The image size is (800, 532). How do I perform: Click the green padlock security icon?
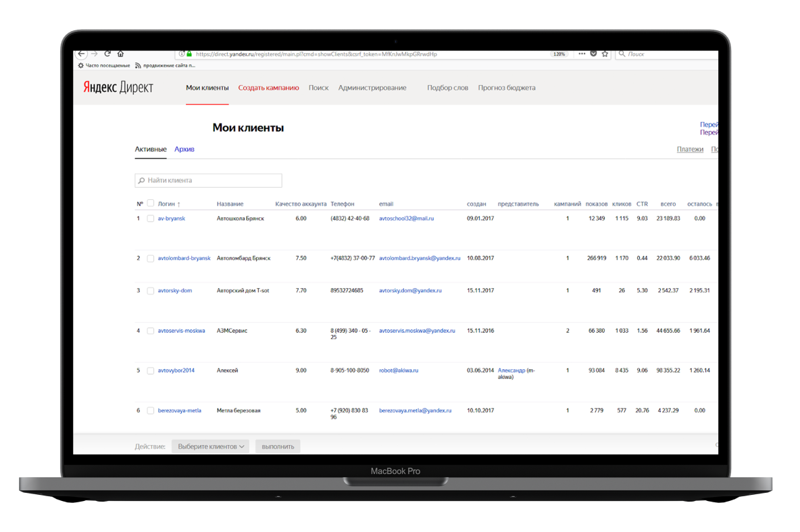[x=189, y=53]
